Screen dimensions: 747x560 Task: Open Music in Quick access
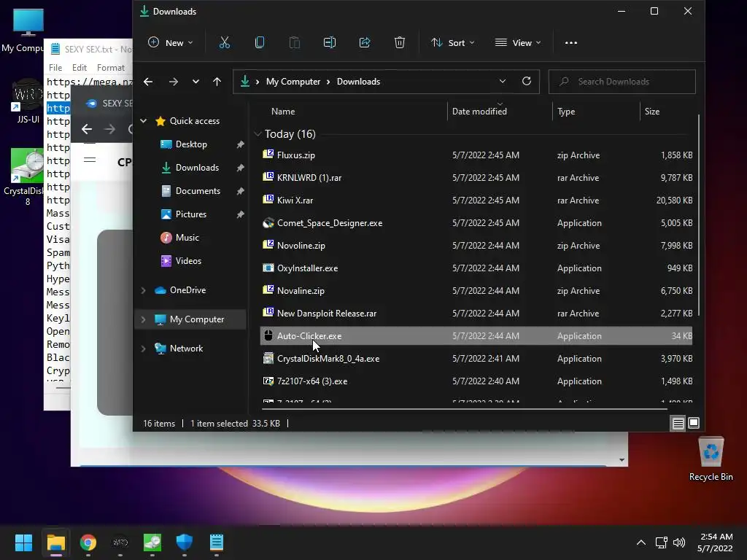point(187,238)
